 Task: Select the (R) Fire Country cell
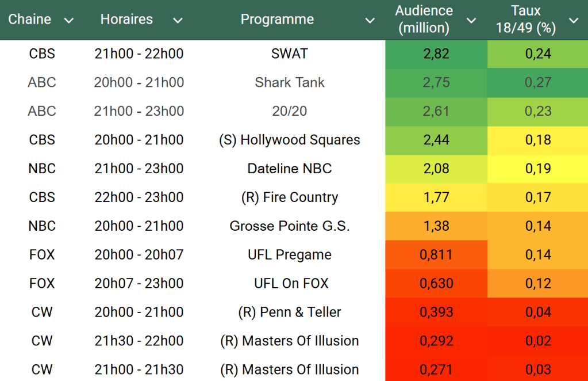click(290, 197)
